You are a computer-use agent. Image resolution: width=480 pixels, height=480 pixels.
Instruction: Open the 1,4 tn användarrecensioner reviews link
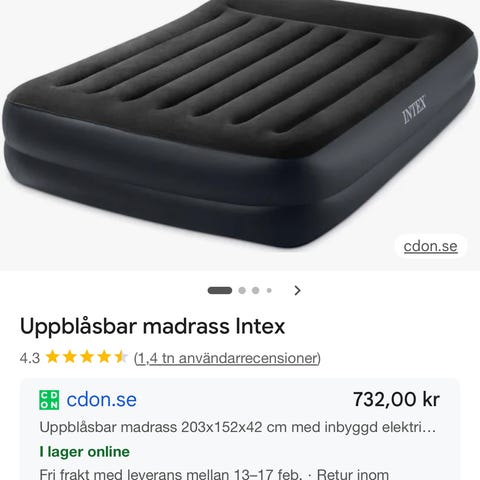[x=227, y=358]
